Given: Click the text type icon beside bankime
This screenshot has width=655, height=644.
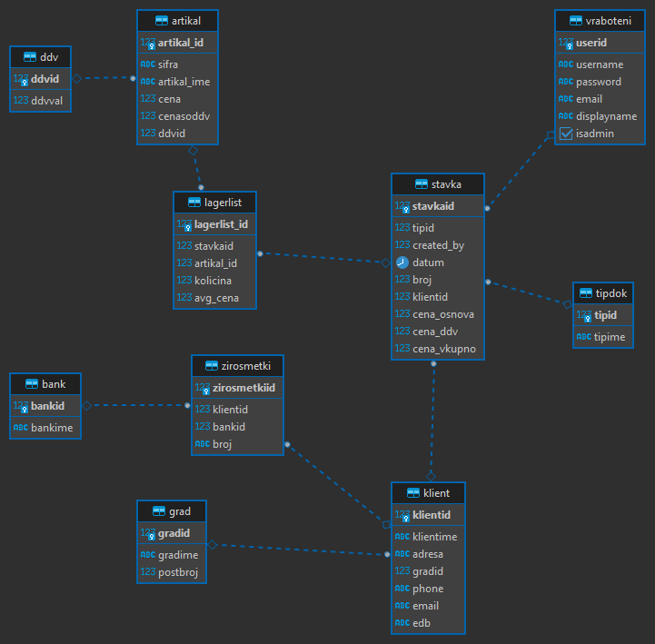Looking at the screenshot, I should pos(20,428).
